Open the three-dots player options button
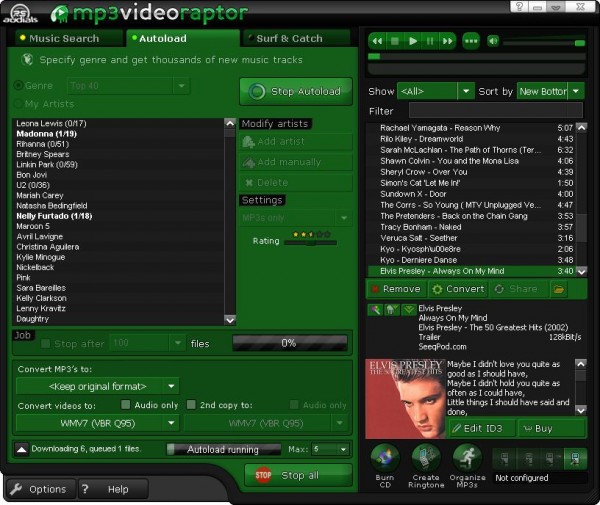 tap(471, 41)
